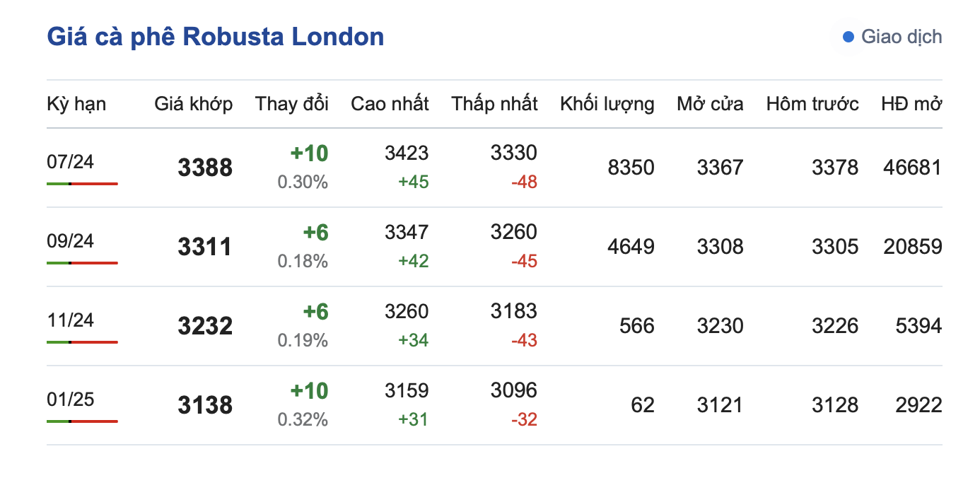Click the HĐ mở column header
The image size is (980, 478).
tap(911, 104)
